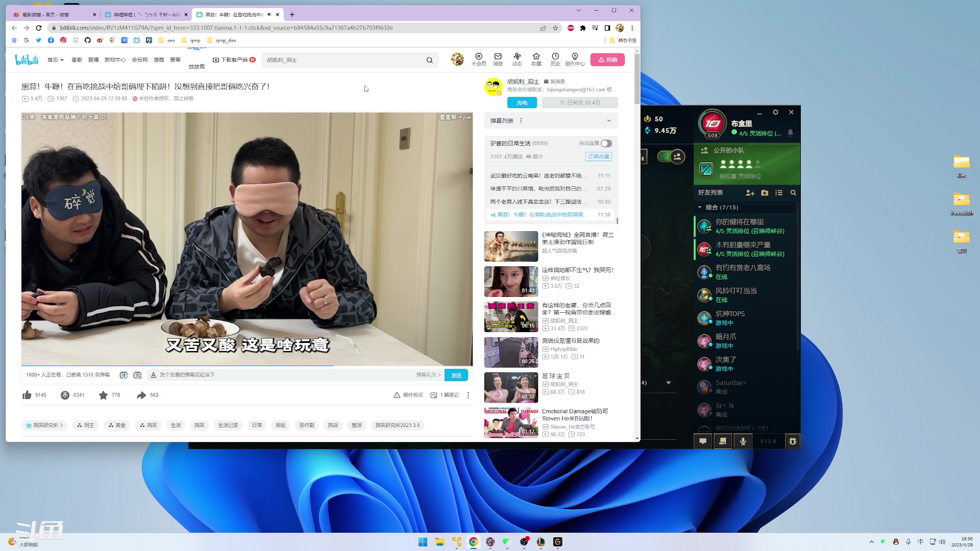Open League client settings gear
Image resolution: width=980 pixels, height=551 pixels.
tap(775, 112)
